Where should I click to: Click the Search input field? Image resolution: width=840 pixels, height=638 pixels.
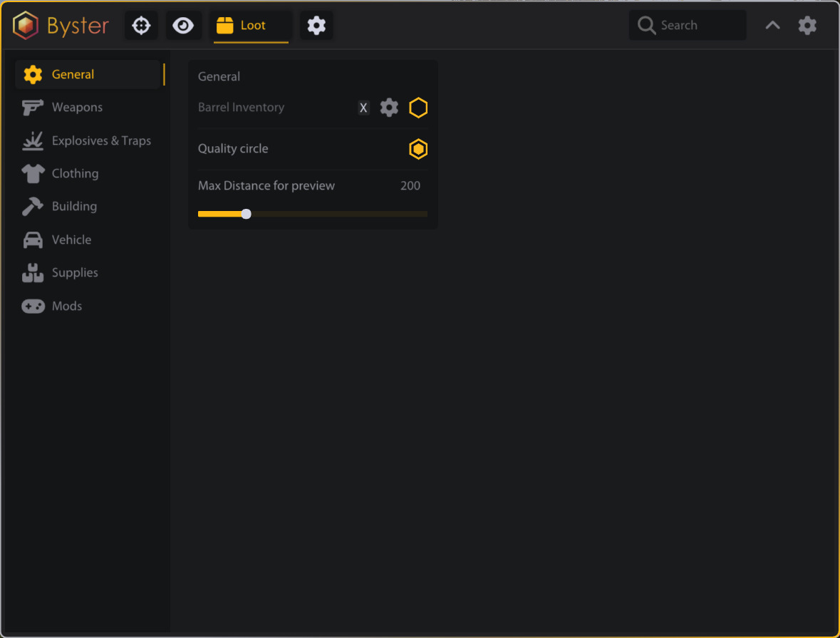pyautogui.click(x=688, y=26)
